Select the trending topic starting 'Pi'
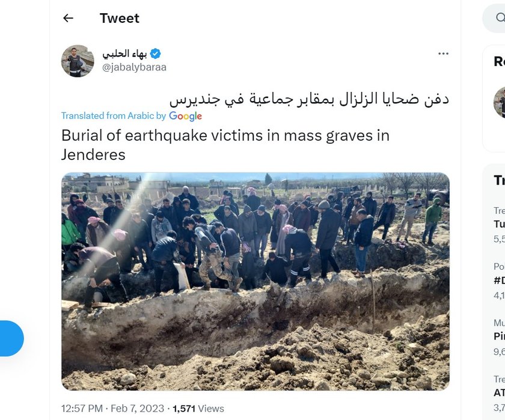This screenshot has height=420, width=505. (x=499, y=336)
